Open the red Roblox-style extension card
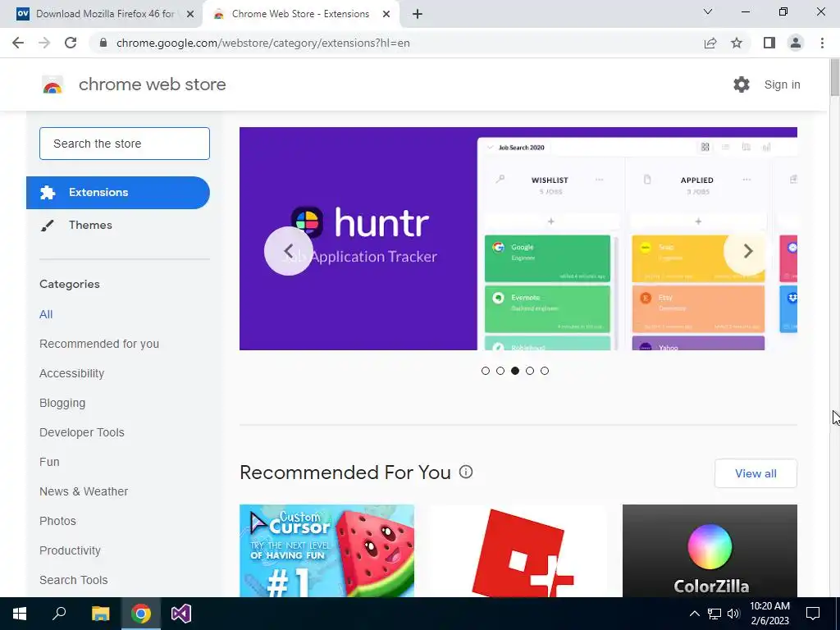Viewport: 840px width, 630px height. [518, 550]
